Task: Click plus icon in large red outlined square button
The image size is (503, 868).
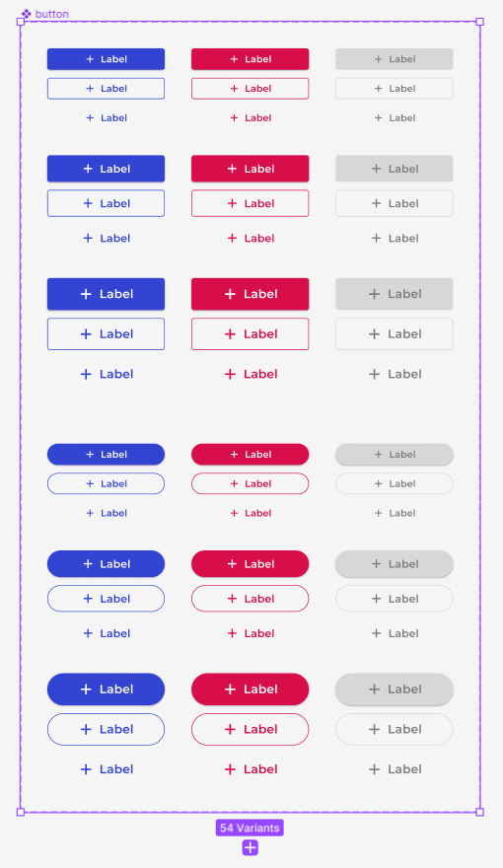Action: [230, 333]
